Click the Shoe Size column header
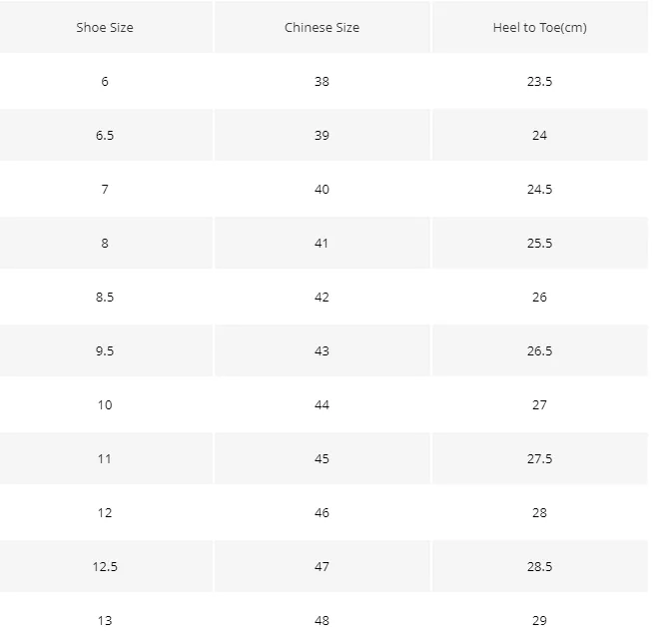This screenshot has height=644, width=653. pos(105,28)
